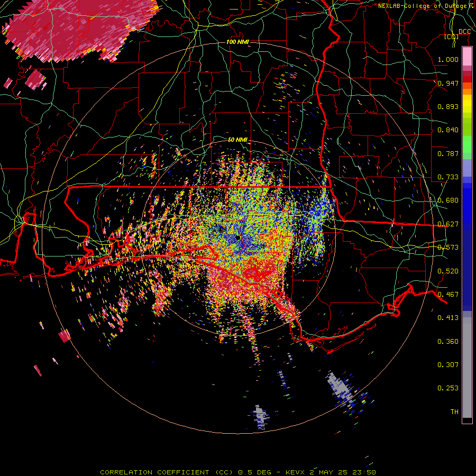Click the 0.413 scale value
The width and height of the screenshot is (476, 476).
[x=448, y=318]
